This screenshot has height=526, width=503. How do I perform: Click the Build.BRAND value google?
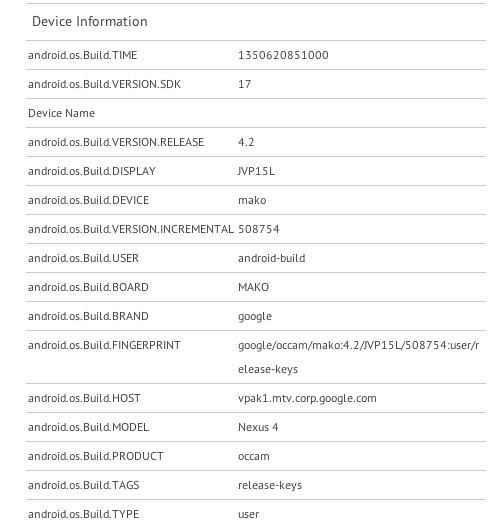click(255, 316)
